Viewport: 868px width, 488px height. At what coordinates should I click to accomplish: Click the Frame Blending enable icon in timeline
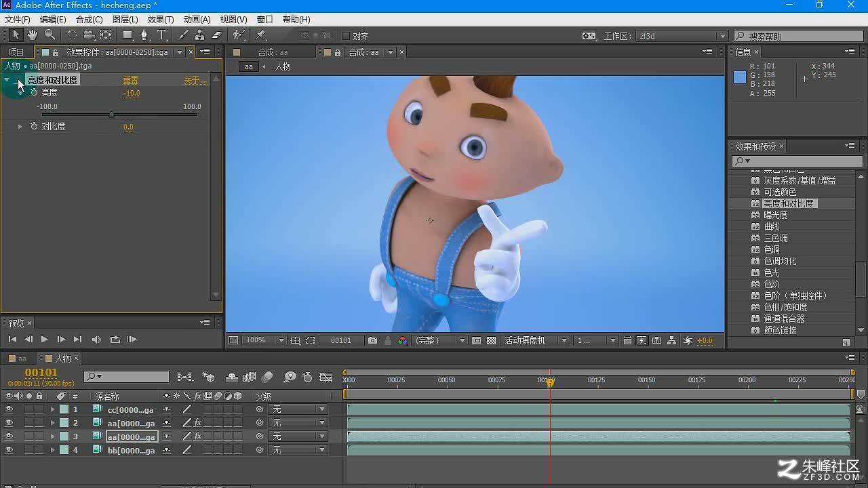(249, 377)
